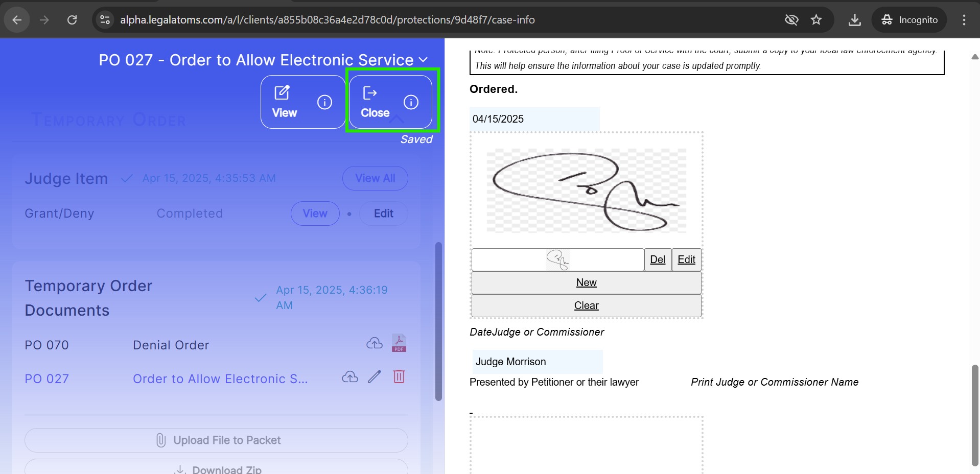Click Download Zip button
Image resolution: width=980 pixels, height=474 pixels.
pos(216,467)
